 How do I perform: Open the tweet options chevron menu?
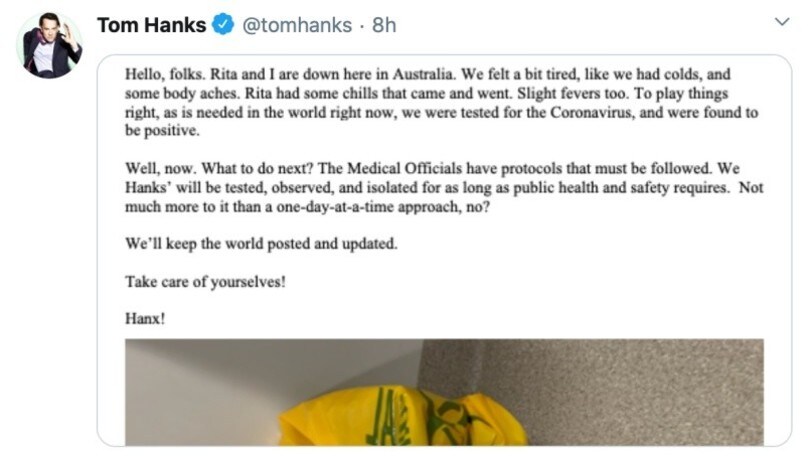click(781, 22)
